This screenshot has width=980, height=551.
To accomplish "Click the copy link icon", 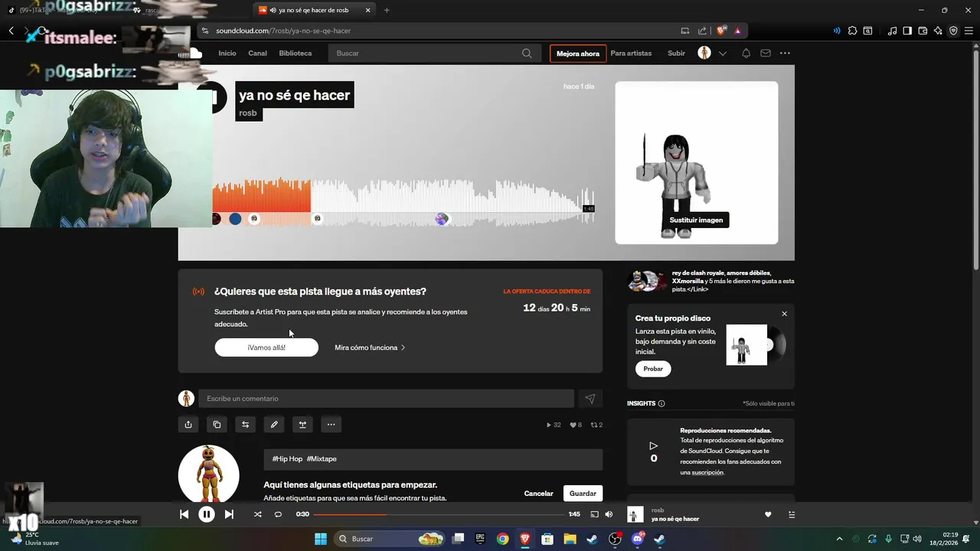I will (217, 424).
